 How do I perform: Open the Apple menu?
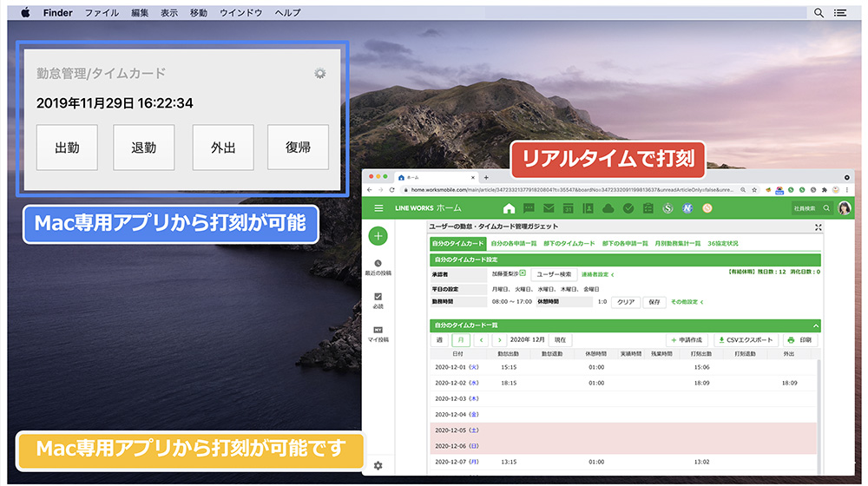coord(25,13)
